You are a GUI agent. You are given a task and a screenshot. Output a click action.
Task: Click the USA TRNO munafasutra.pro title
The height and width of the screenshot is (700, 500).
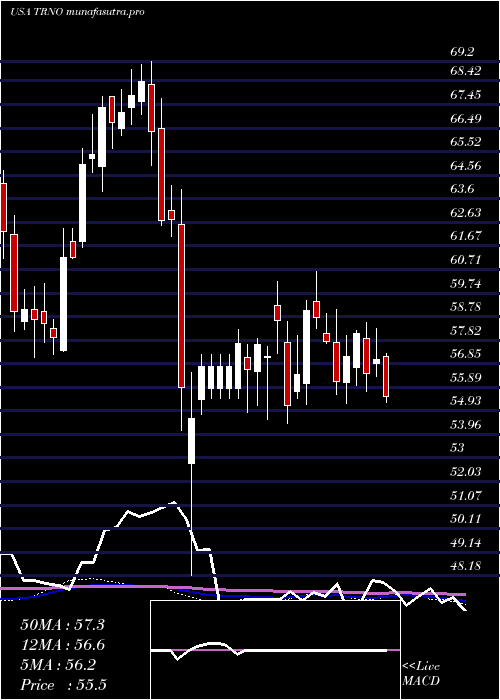[x=77, y=12]
